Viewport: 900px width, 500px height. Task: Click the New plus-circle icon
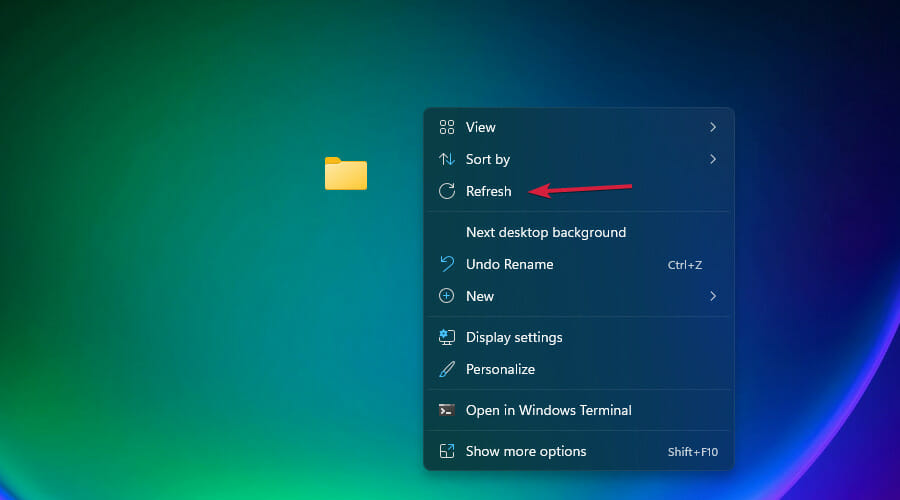point(447,296)
